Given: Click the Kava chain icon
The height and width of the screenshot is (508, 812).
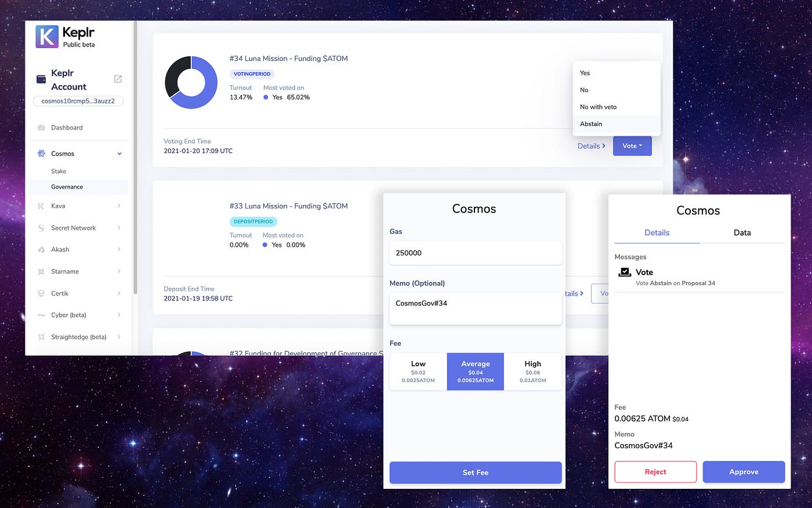Looking at the screenshot, I should tap(41, 206).
